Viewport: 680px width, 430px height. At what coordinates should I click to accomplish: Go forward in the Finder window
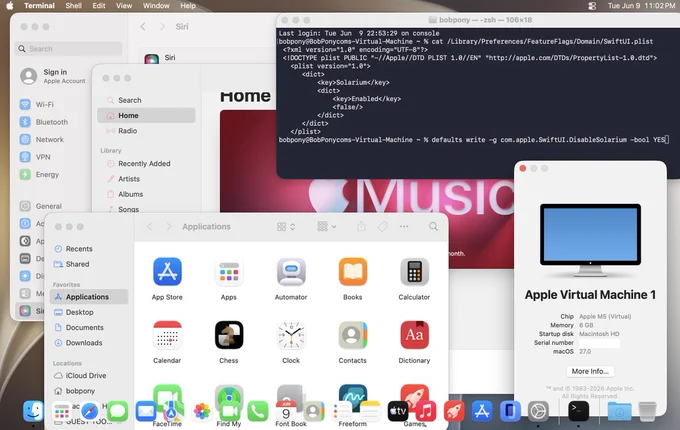click(x=169, y=226)
